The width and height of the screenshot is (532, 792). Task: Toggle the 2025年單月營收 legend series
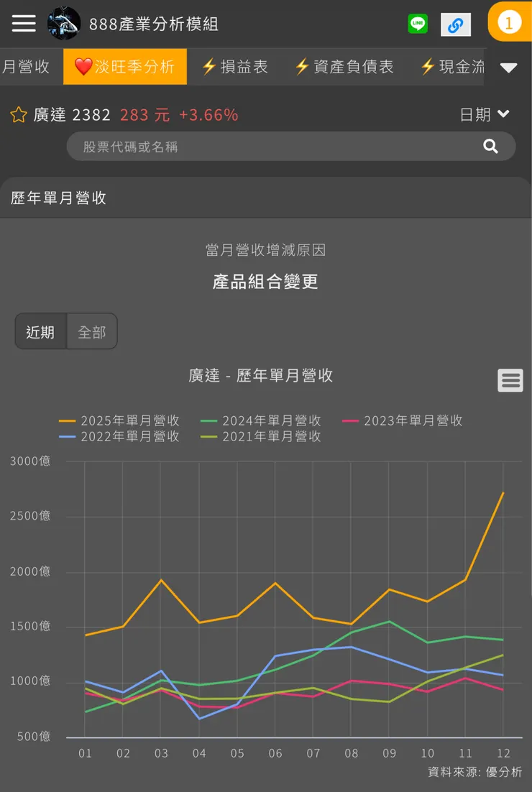tap(119, 420)
